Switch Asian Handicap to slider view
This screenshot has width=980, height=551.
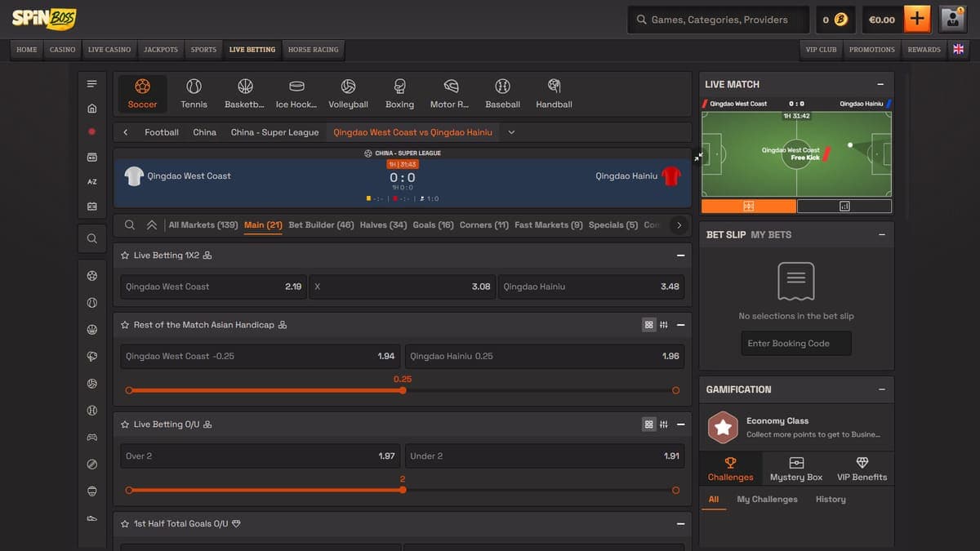(x=664, y=325)
